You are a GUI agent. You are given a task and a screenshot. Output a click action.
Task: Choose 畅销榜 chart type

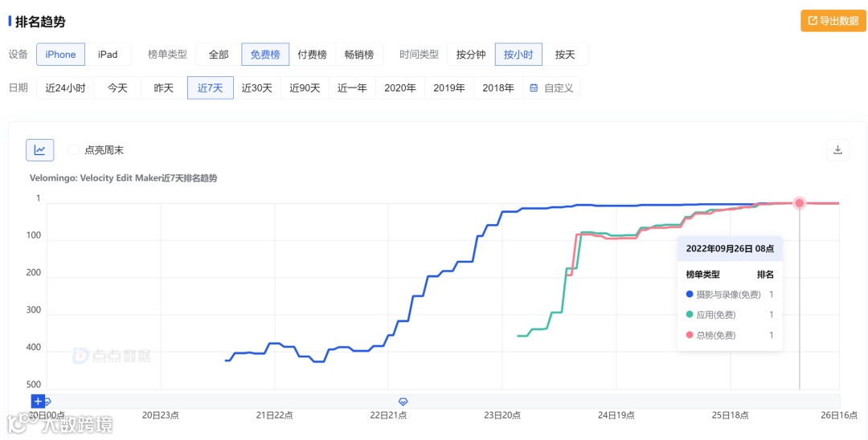(x=359, y=55)
